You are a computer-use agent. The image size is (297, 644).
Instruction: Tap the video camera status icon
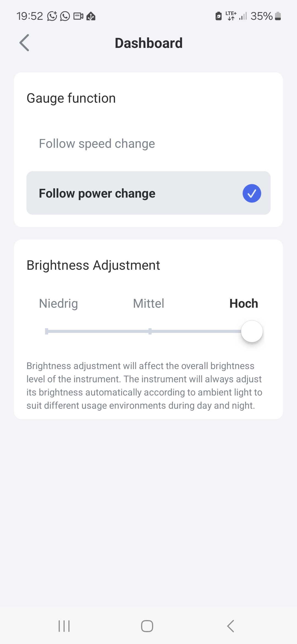tap(78, 16)
